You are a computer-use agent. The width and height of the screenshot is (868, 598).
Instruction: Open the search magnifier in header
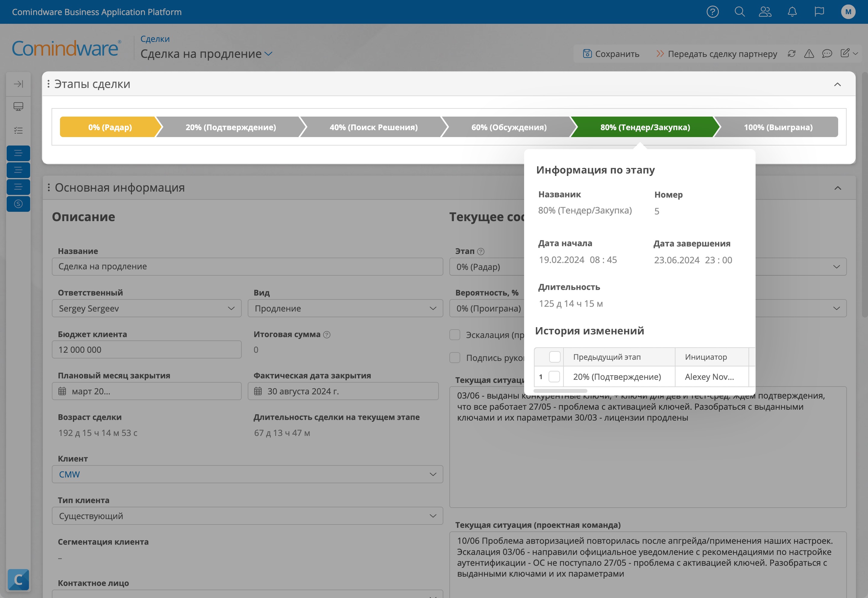(739, 12)
